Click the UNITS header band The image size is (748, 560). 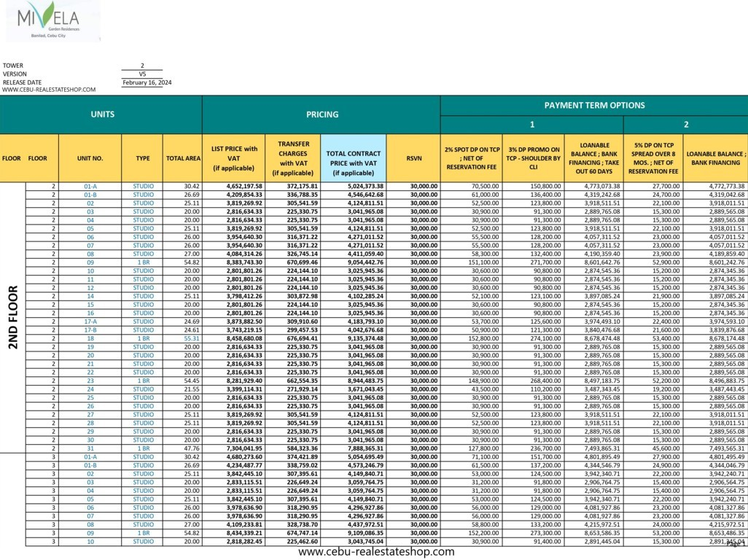(101, 114)
